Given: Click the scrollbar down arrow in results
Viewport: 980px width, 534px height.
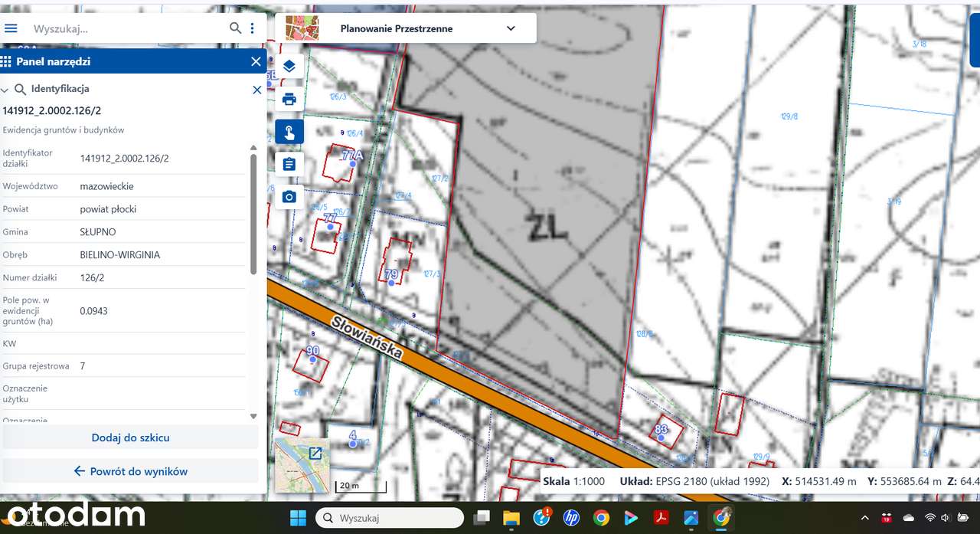Looking at the screenshot, I should pos(253,416).
